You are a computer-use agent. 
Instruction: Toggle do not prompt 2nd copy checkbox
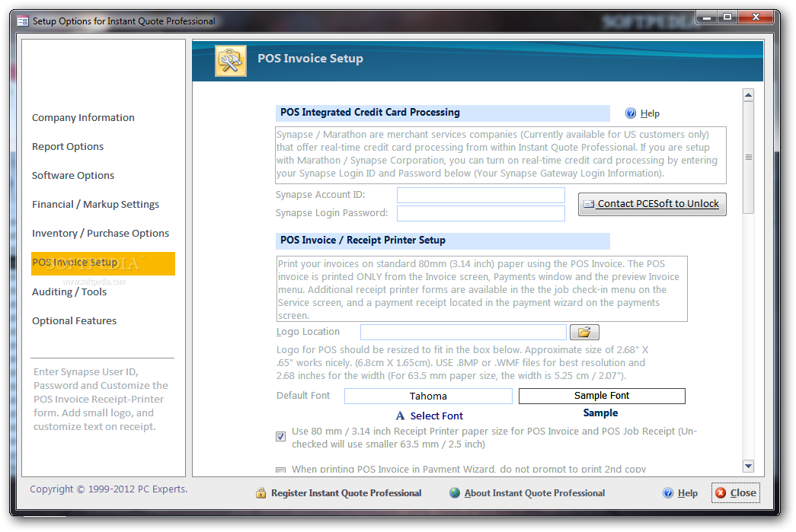pyautogui.click(x=281, y=470)
